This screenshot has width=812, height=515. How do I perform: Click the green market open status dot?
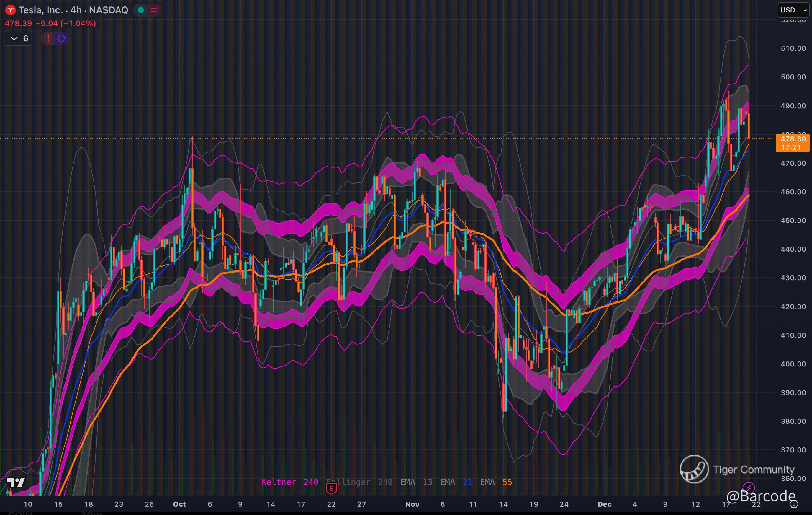(141, 10)
